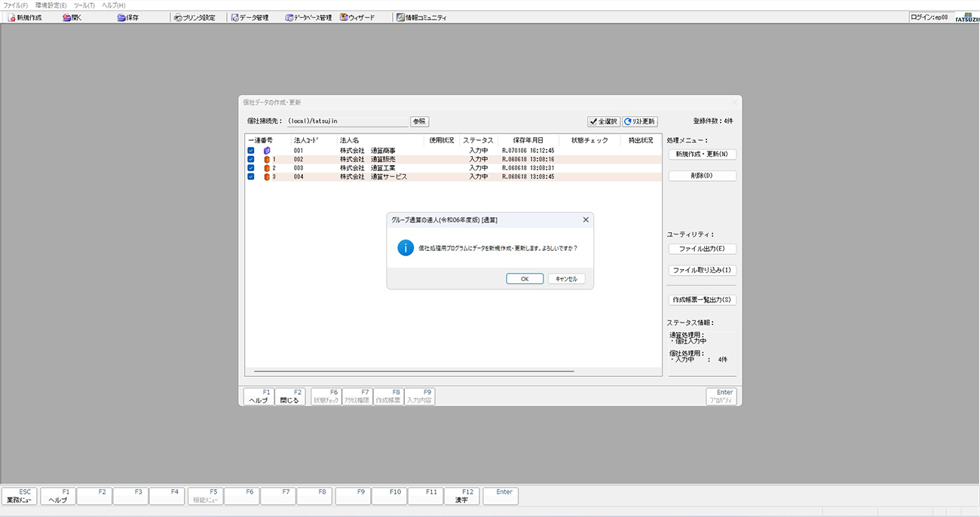The image size is (980, 517).
Task: Click the 全選択 select-all button
Action: (604, 121)
